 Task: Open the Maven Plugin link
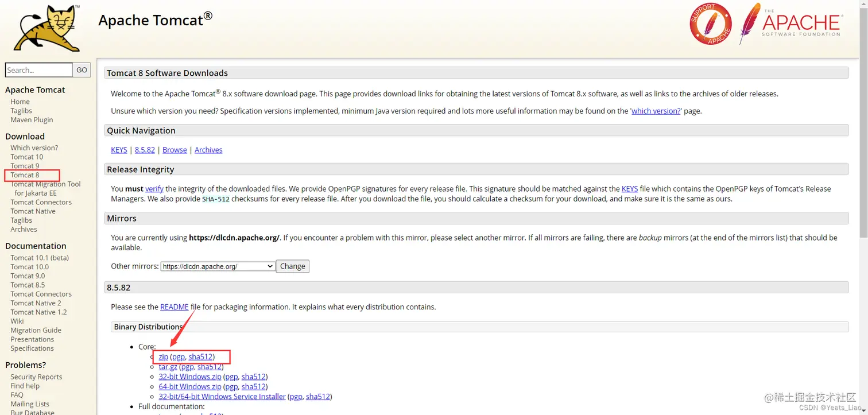click(x=32, y=120)
